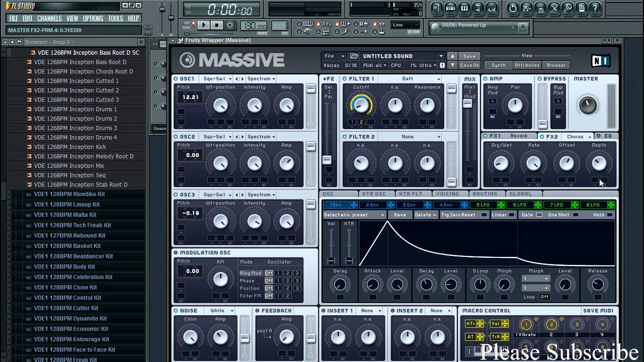Show the FL Studio browser toggle icon

pyautogui.click(x=478, y=8)
